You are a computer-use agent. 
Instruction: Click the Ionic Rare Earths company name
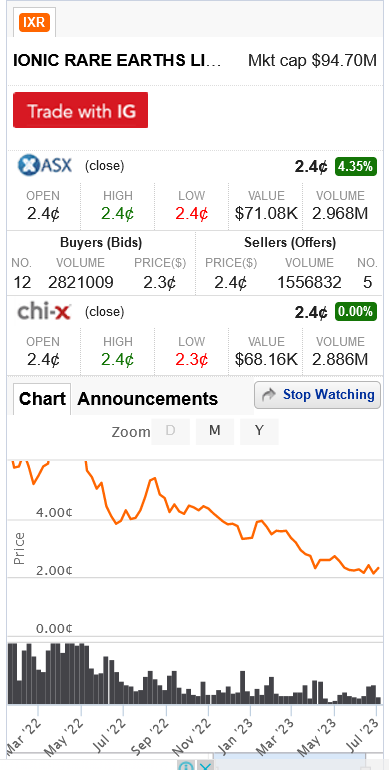117,61
